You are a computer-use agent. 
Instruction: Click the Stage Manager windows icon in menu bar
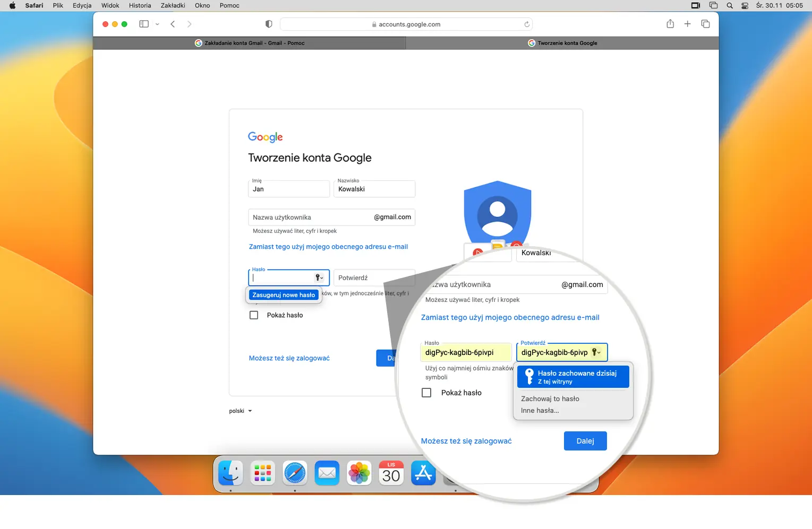coord(713,5)
